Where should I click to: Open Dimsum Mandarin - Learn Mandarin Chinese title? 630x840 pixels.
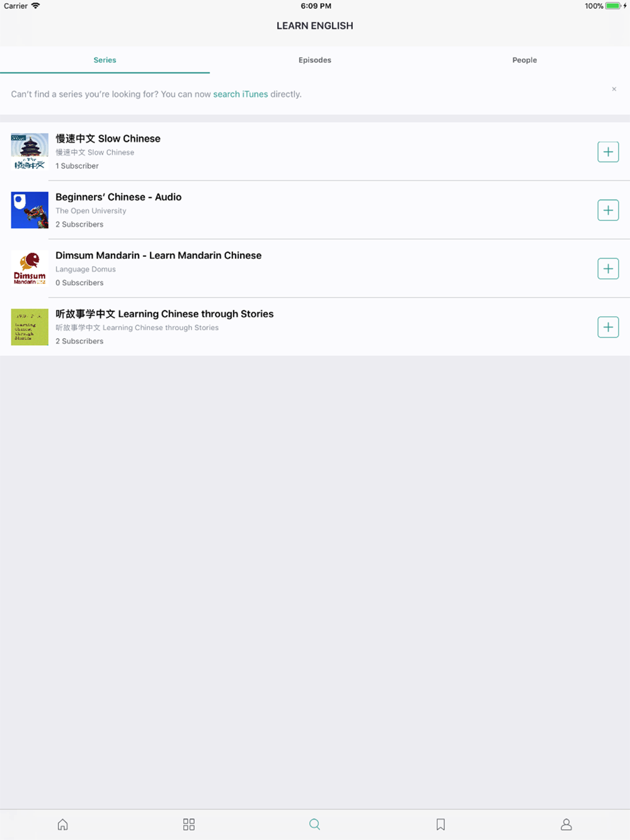[159, 255]
